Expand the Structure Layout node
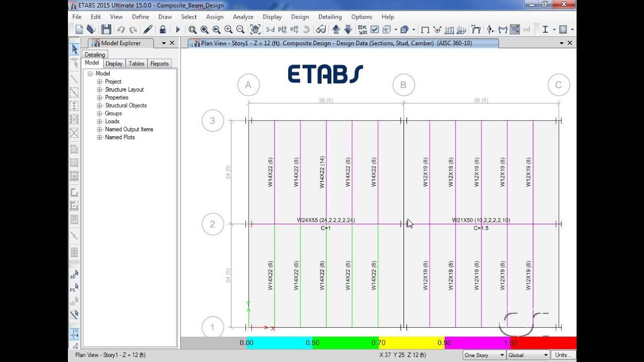 [x=100, y=89]
